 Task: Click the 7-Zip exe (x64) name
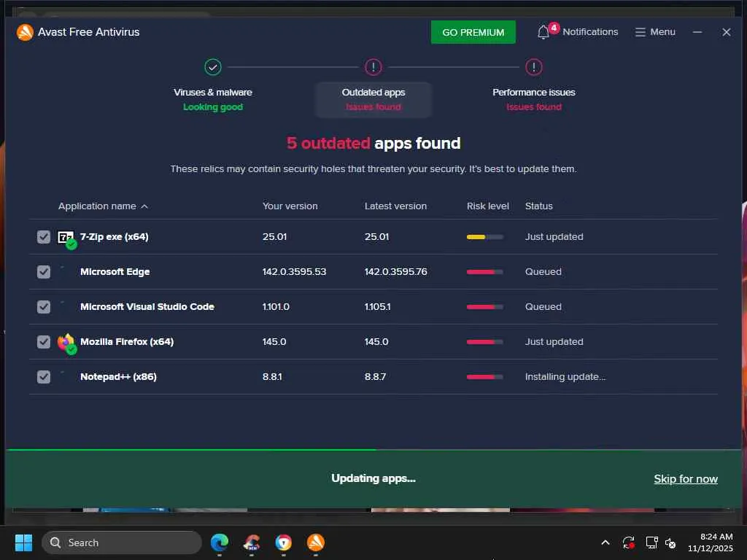[x=115, y=237]
